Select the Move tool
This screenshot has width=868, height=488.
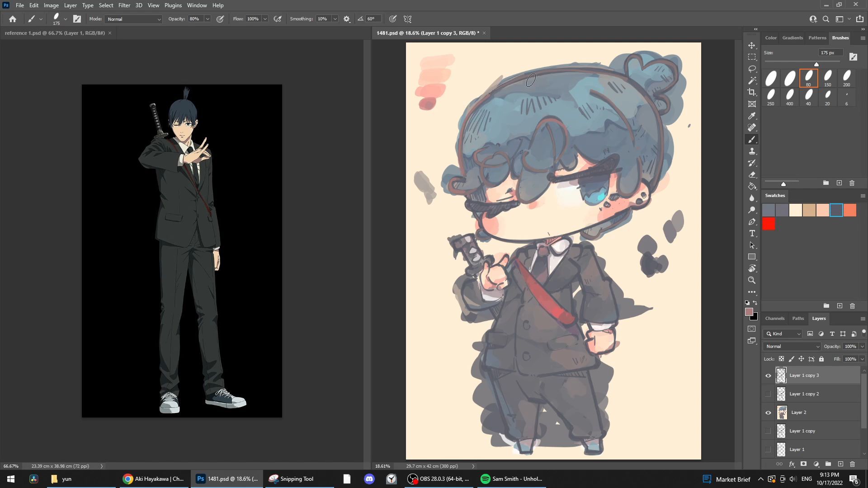click(752, 46)
